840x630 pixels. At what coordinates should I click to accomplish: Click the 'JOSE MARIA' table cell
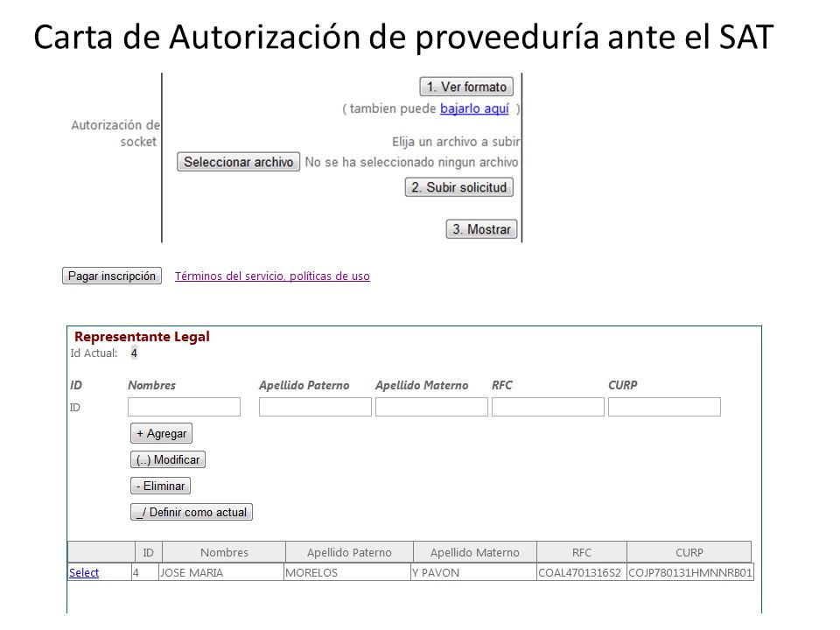[221, 572]
